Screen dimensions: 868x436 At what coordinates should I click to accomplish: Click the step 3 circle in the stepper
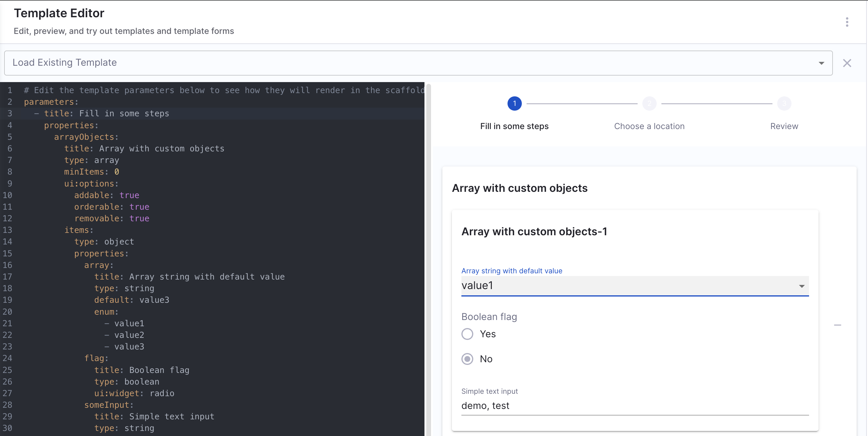[x=784, y=103]
